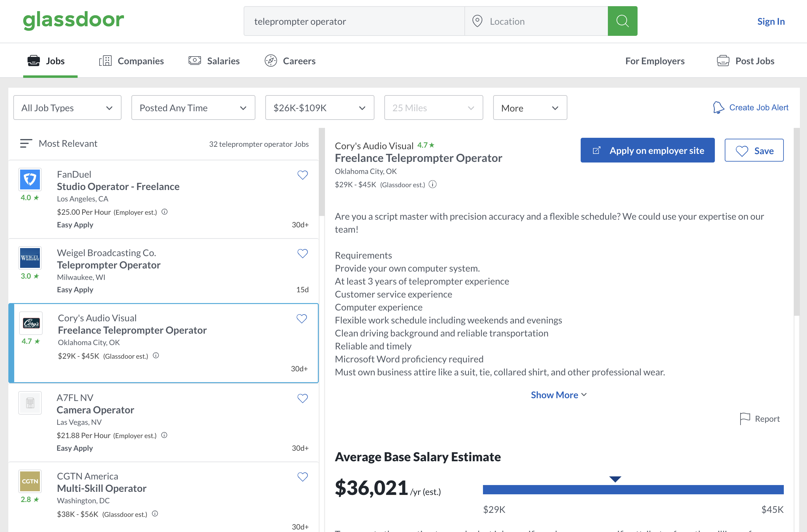Click the Companies building icon
The image size is (807, 532).
105,61
